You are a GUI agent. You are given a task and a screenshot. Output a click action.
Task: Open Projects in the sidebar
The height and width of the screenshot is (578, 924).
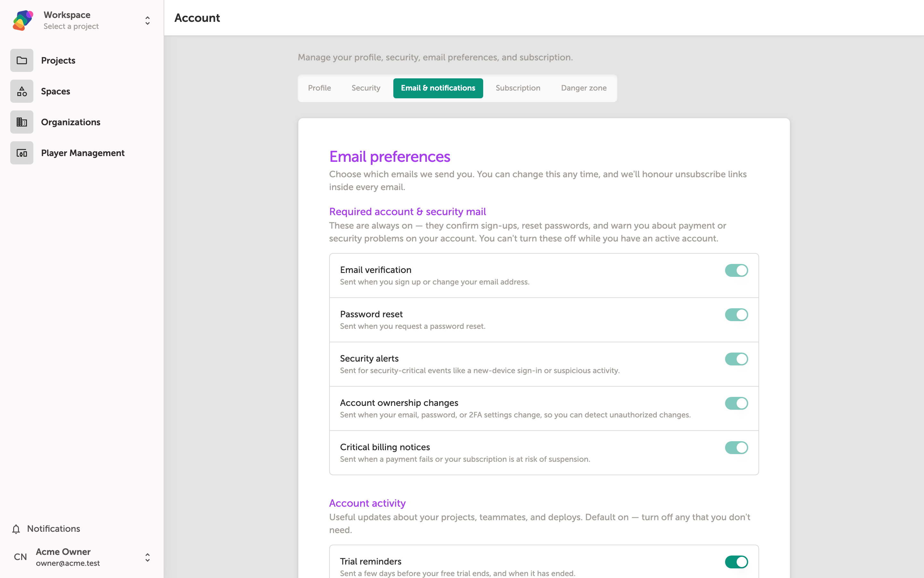[x=82, y=60]
